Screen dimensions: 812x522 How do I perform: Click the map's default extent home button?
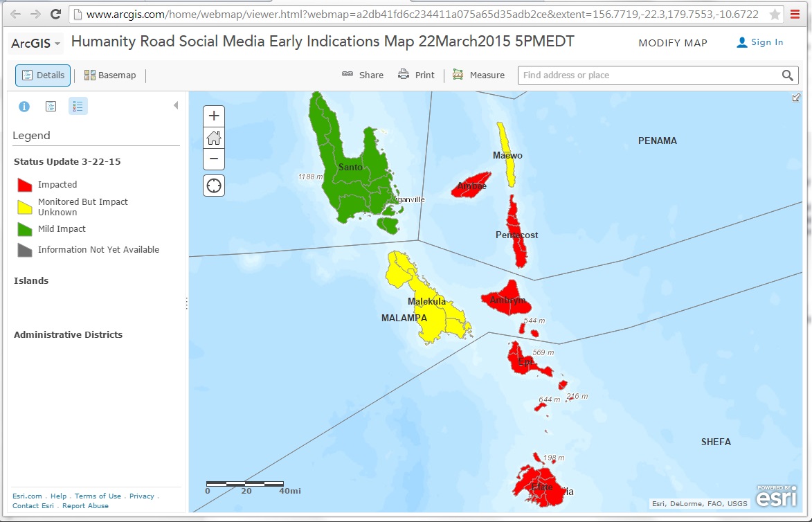click(214, 138)
